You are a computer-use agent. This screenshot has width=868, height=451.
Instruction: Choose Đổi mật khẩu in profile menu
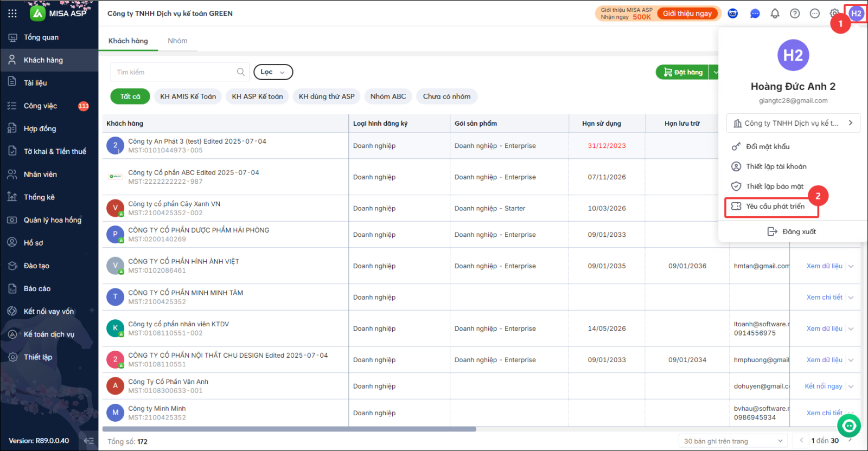pyautogui.click(x=768, y=147)
